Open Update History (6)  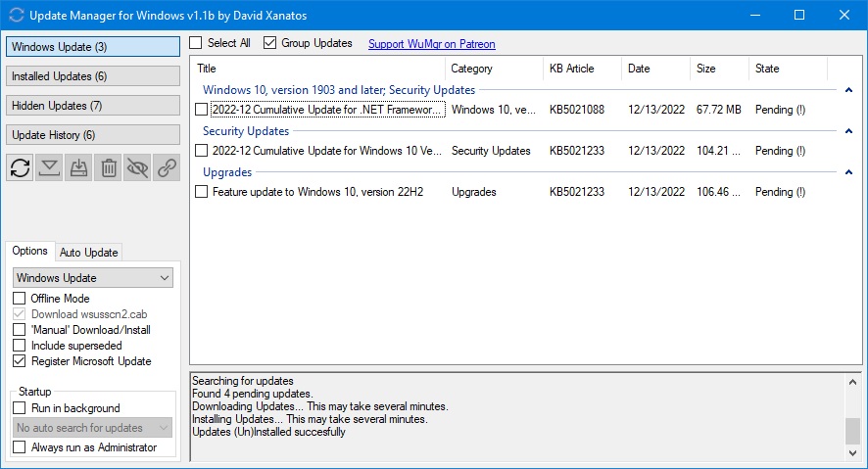point(93,135)
